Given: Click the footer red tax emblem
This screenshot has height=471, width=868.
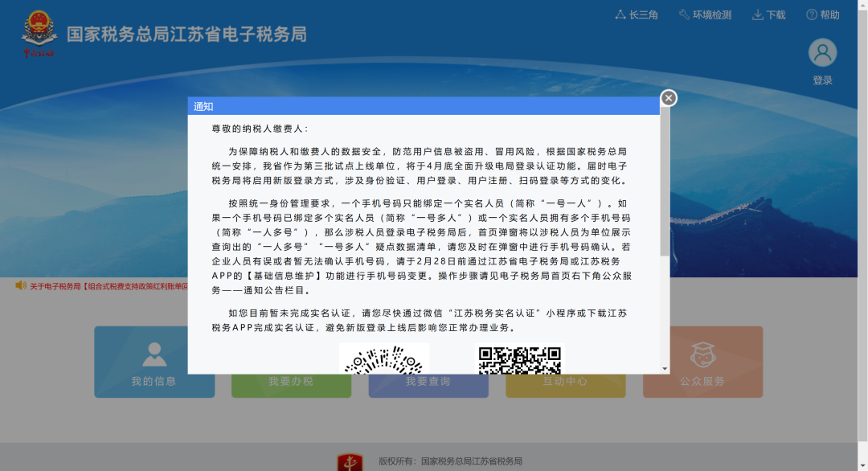Looking at the screenshot, I should click(350, 462).
